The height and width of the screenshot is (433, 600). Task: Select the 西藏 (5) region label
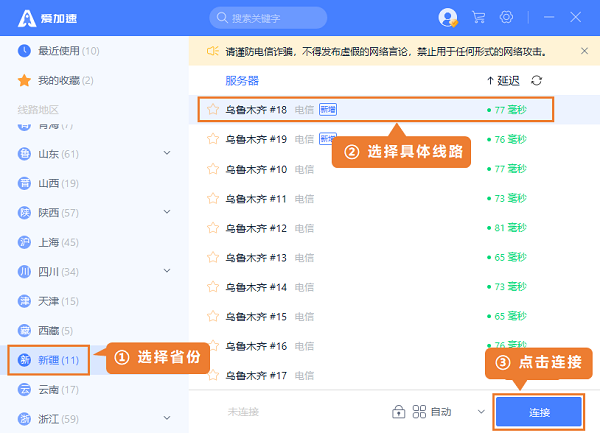click(x=55, y=331)
